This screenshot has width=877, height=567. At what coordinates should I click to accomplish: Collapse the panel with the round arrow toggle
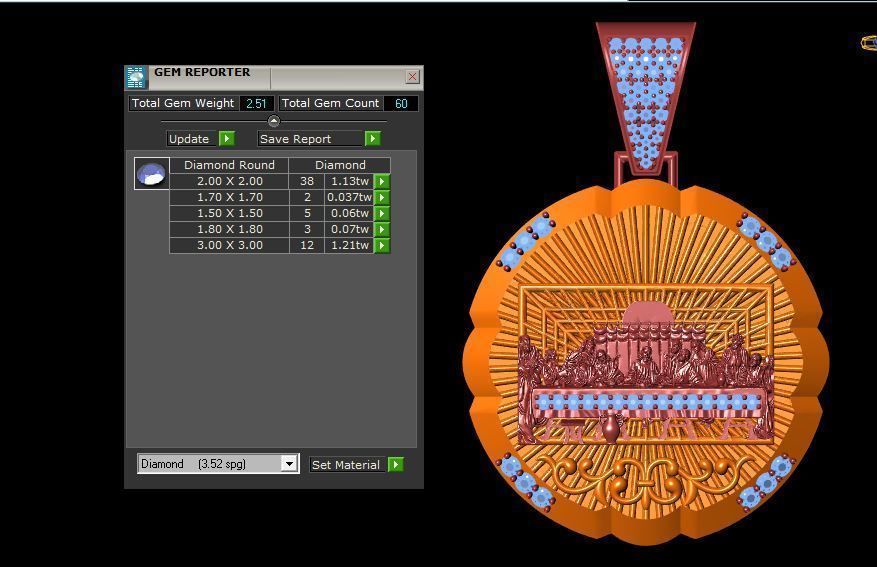coord(274,120)
